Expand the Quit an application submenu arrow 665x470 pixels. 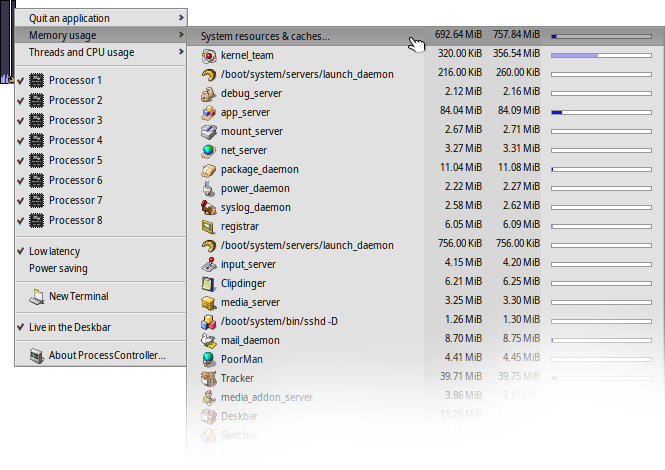181,18
